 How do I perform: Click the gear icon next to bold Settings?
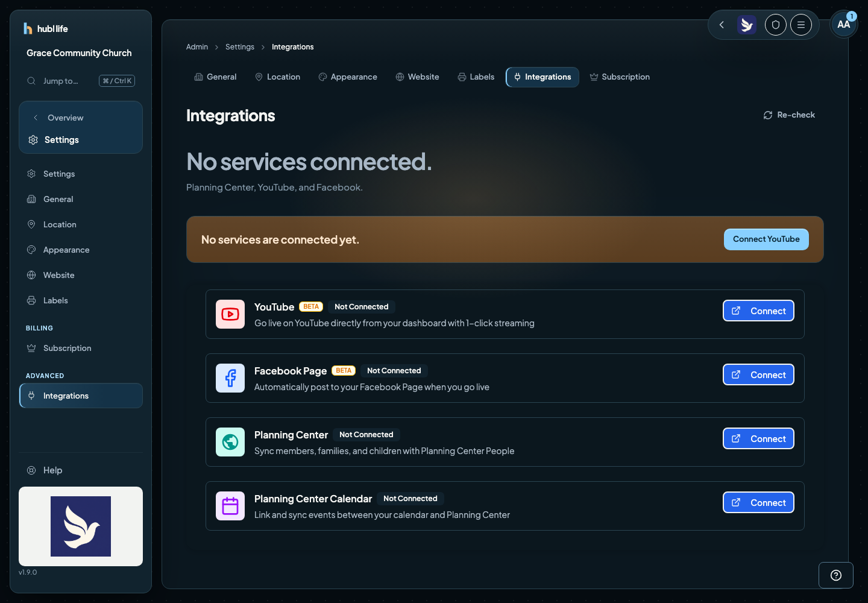pos(33,140)
